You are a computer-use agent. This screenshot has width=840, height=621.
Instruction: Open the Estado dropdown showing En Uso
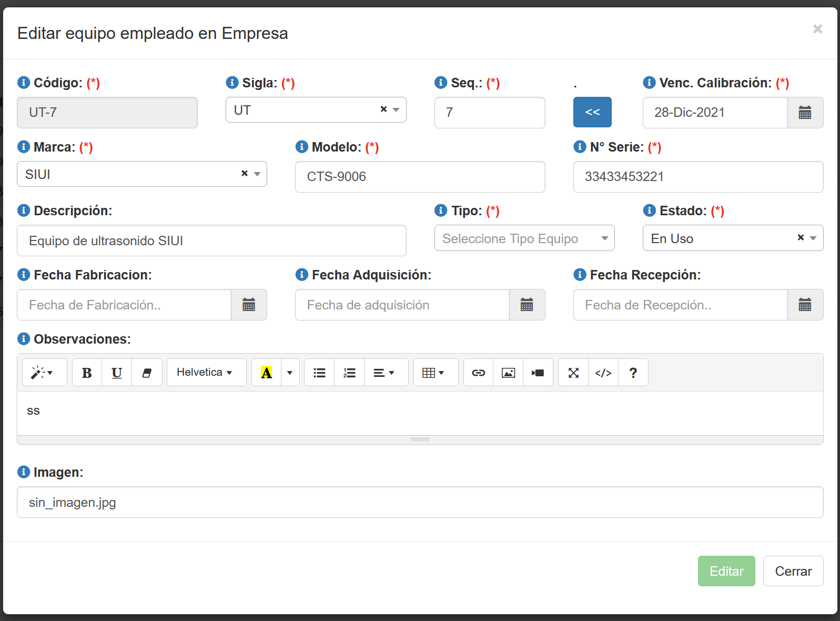click(732, 238)
